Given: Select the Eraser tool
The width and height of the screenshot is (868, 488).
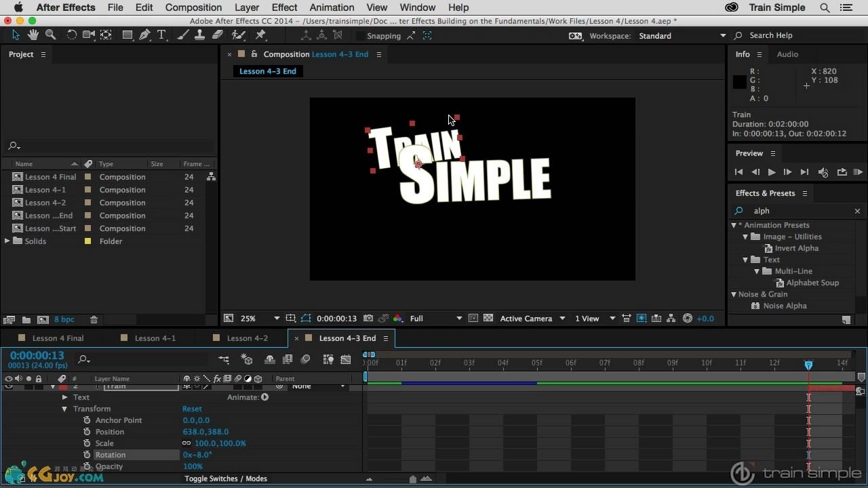Looking at the screenshot, I should (217, 35).
